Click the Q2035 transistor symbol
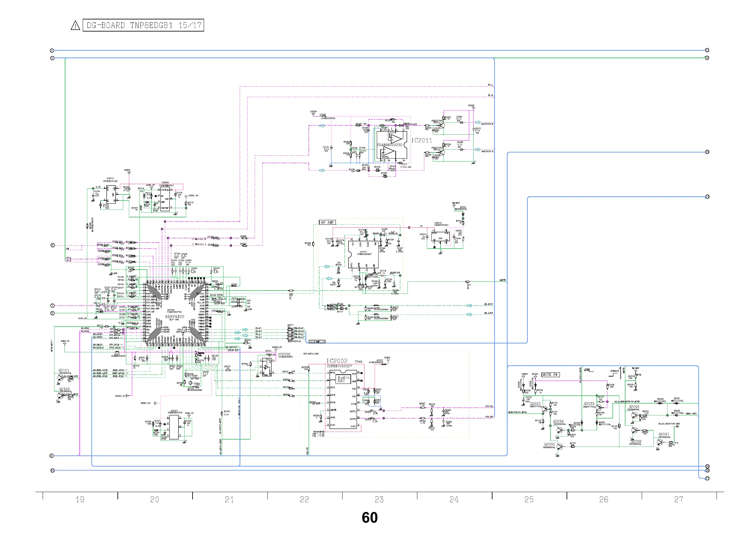 (560, 447)
